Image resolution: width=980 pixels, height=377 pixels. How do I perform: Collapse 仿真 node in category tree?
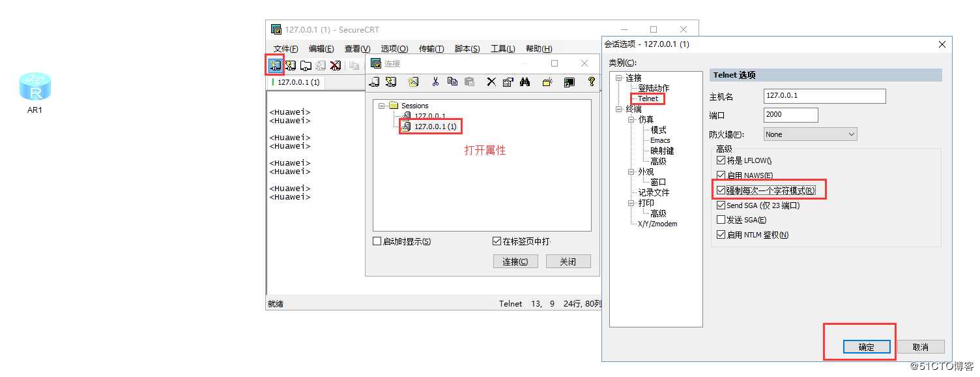click(631, 119)
